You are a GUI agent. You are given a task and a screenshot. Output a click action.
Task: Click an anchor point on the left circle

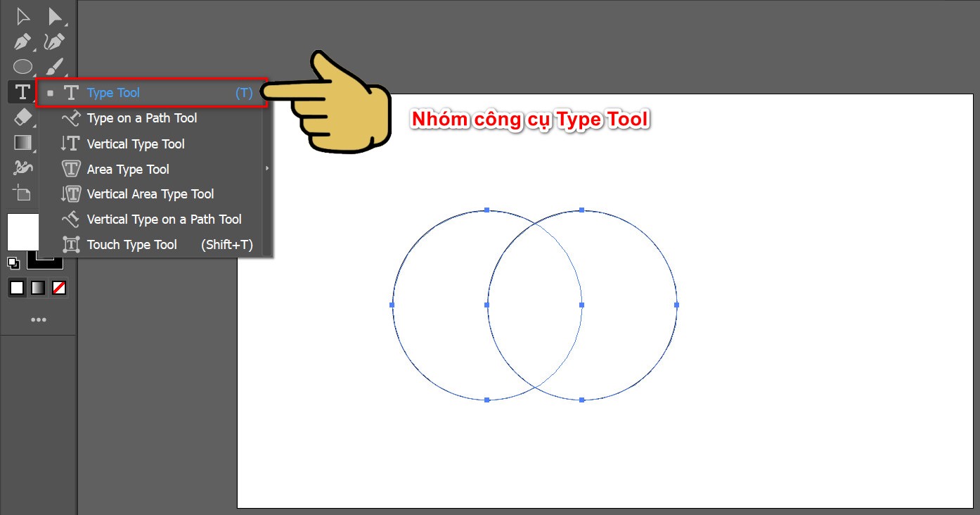(x=392, y=305)
